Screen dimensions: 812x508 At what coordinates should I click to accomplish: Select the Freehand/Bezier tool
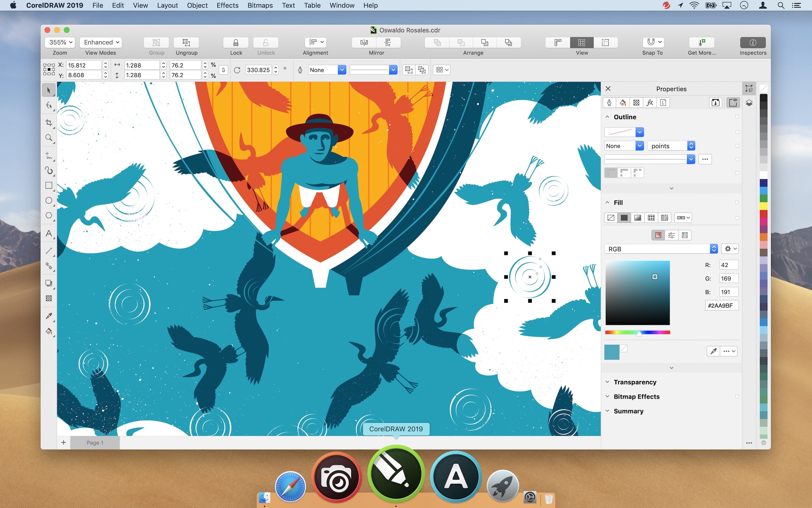49,170
